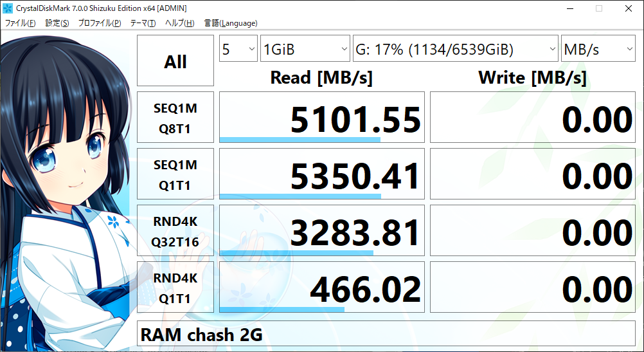The height and width of the screenshot is (352, 644).
Task: Open the ファイル(F) menu
Action: coord(20,23)
